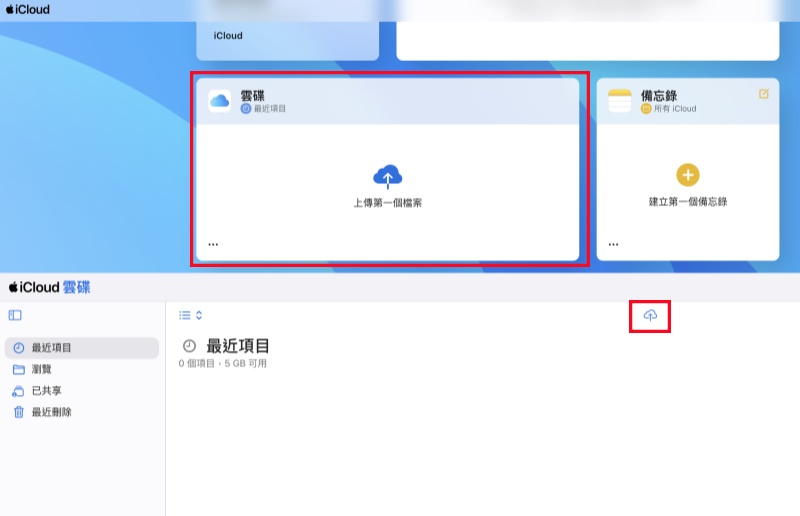Click the 備忘錄 tile title

click(x=659, y=95)
